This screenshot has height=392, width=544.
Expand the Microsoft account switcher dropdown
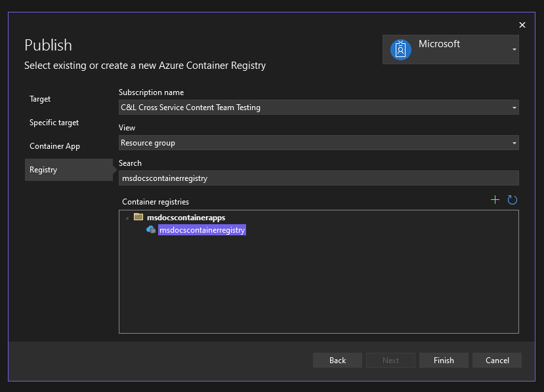[x=514, y=49]
